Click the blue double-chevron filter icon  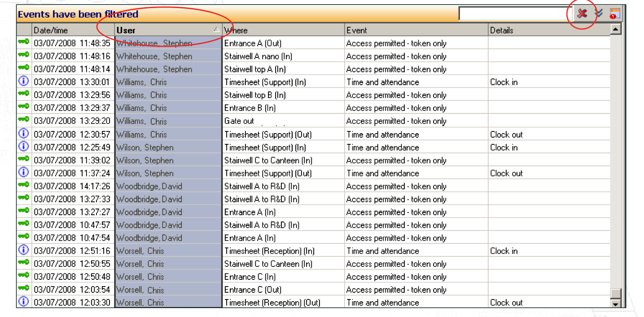tap(598, 13)
